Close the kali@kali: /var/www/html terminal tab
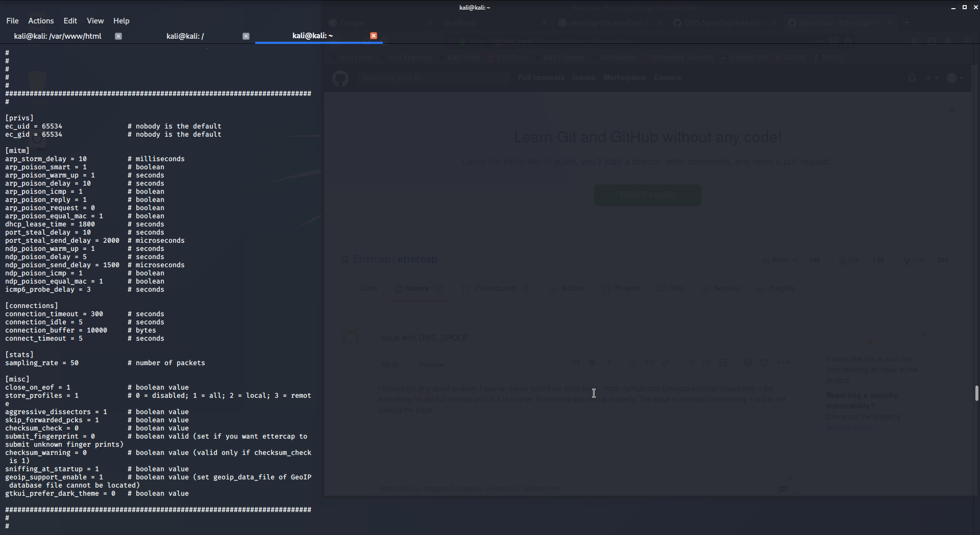The image size is (980, 535). click(118, 36)
